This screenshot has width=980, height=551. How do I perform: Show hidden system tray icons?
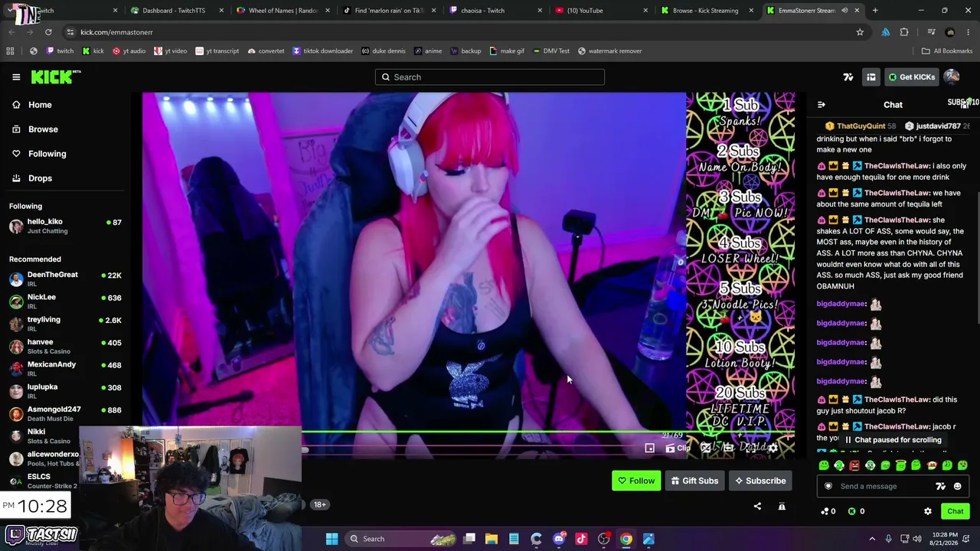pos(872,539)
